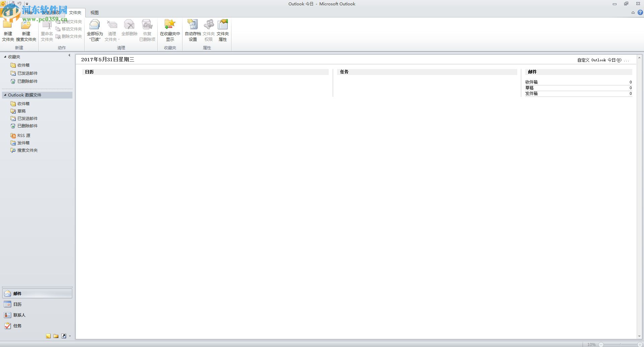
Task: Click the 新建文件夹 (New Folder) ribbon icon
Action: click(8, 31)
